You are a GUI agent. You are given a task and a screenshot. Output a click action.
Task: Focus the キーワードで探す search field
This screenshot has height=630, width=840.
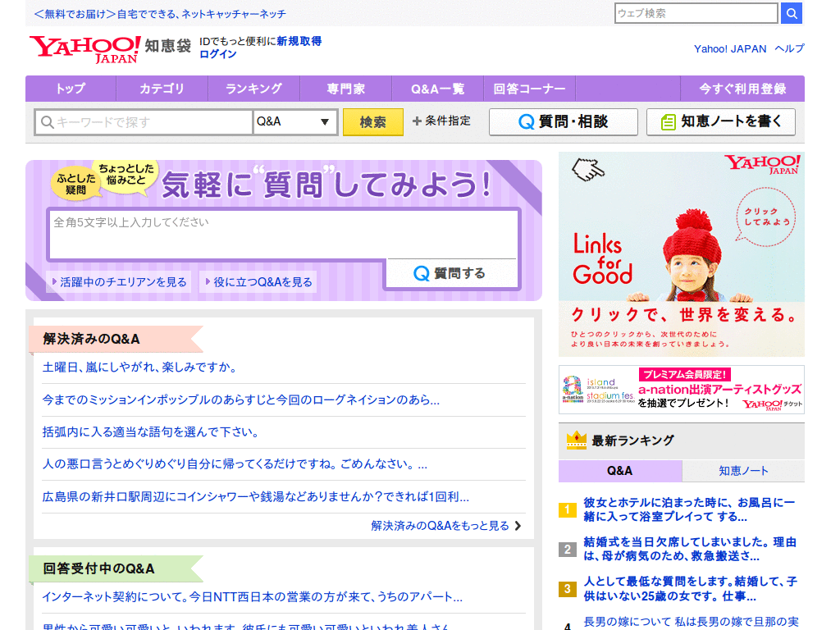(144, 122)
